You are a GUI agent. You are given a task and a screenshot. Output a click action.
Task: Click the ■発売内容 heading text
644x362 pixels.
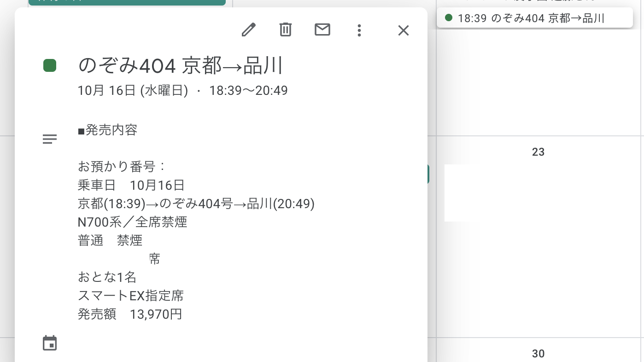click(108, 130)
